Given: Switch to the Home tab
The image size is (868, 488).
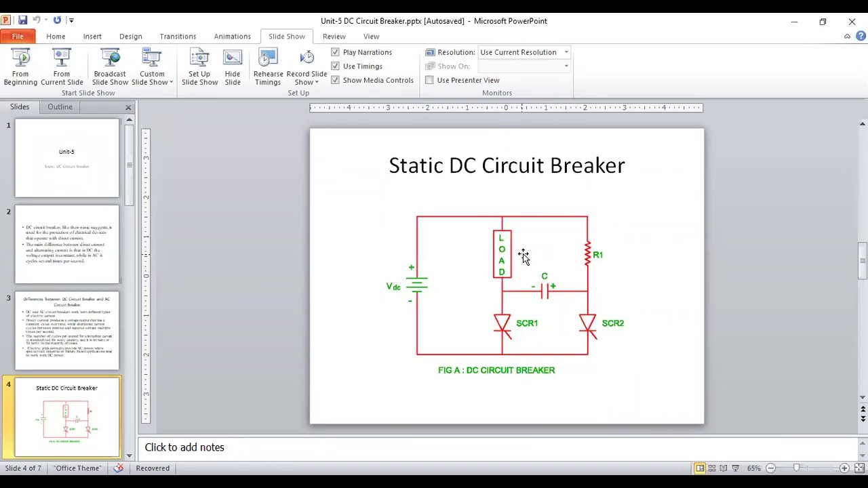Looking at the screenshot, I should click(x=56, y=37).
